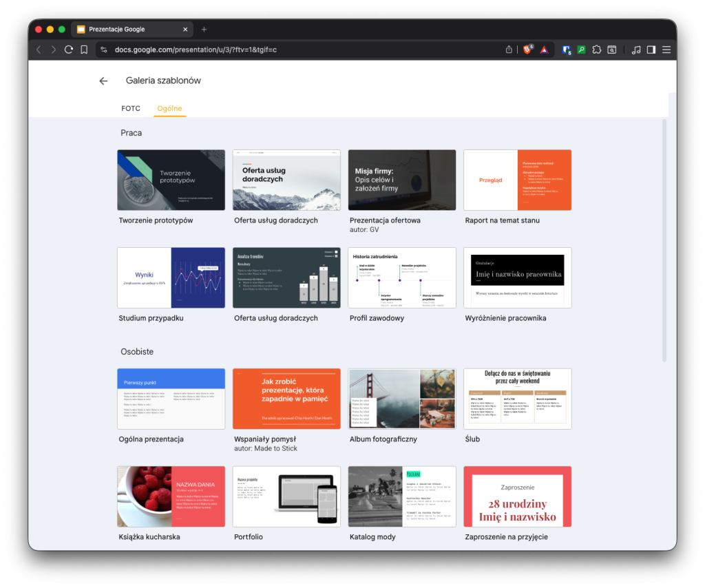
Task: Open the Analiza trendów dark template
Action: (286, 277)
